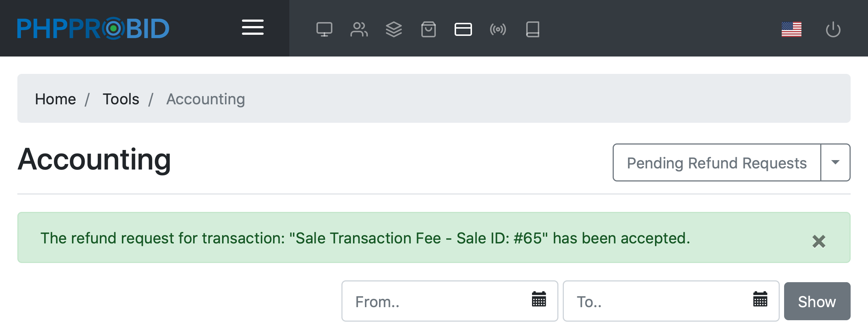Click the Pending Refund Requests button
Image resolution: width=868 pixels, height=326 pixels.
point(716,163)
